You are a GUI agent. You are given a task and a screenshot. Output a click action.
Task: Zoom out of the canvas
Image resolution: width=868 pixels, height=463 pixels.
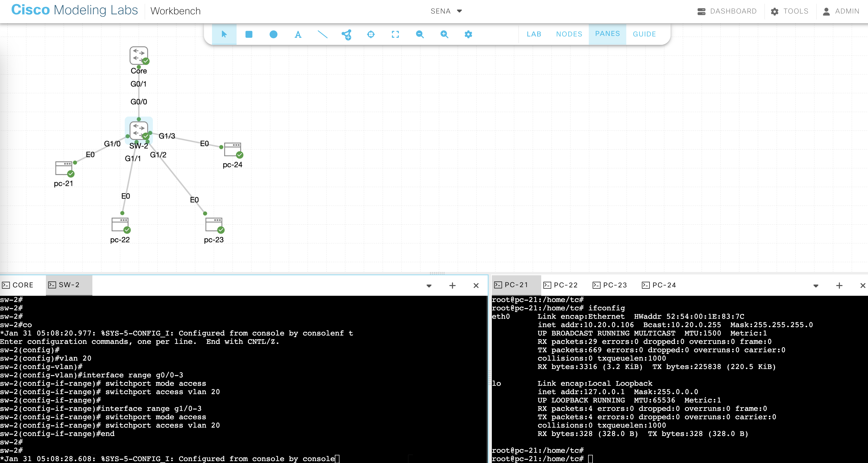point(419,34)
